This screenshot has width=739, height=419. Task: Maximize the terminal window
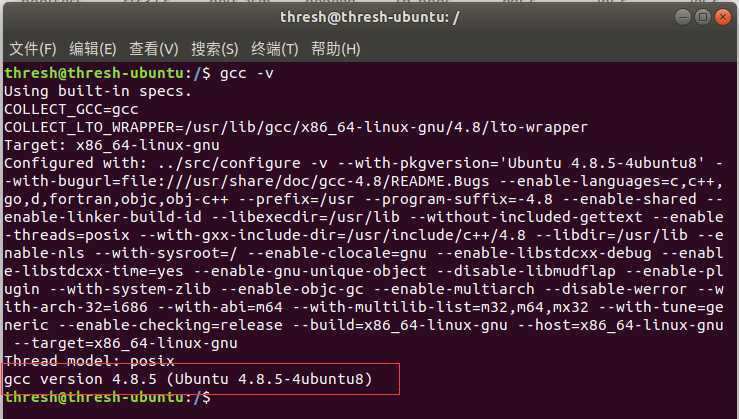[702, 17]
